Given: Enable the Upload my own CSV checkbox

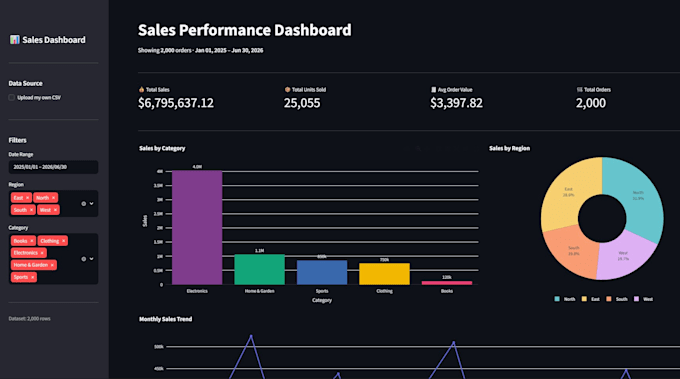Looking at the screenshot, I should coord(12,98).
